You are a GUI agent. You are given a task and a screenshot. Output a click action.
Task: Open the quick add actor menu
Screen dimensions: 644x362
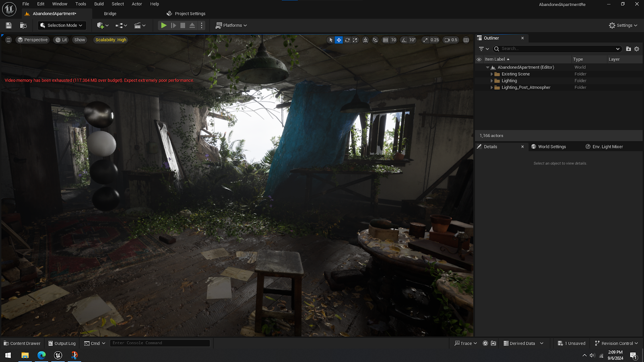[x=103, y=25]
